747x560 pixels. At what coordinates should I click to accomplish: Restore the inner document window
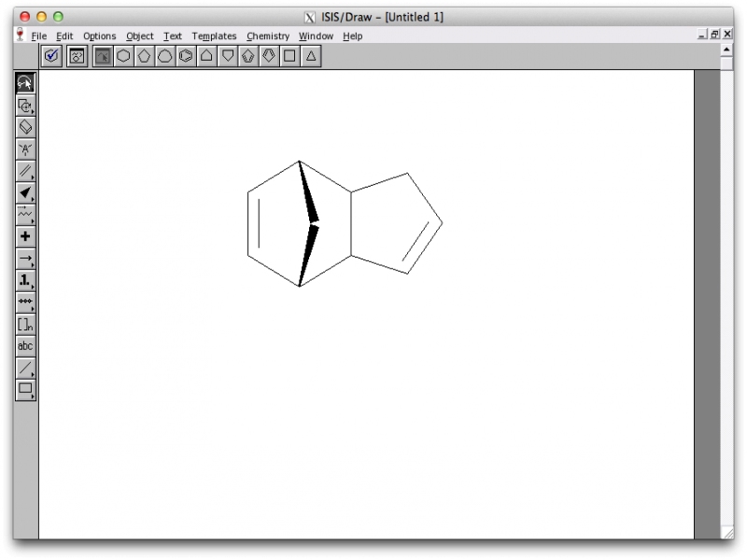coord(714,34)
